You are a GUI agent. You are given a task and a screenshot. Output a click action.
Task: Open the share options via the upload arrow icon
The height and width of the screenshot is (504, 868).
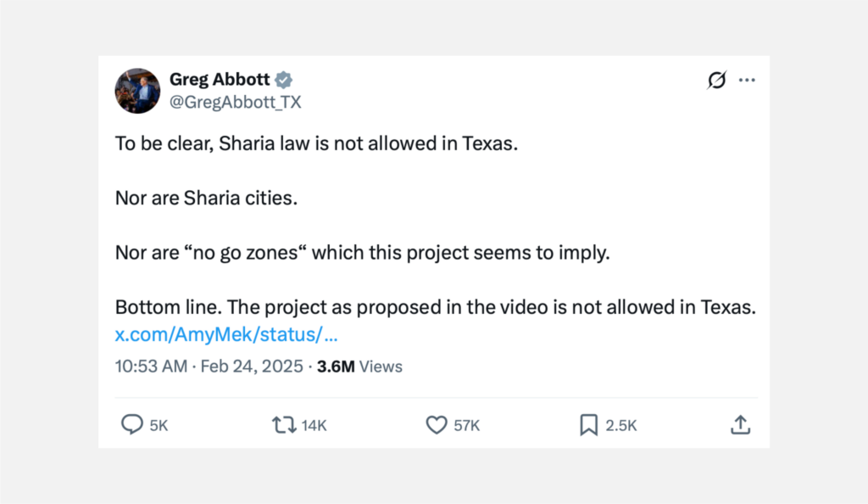tap(740, 424)
